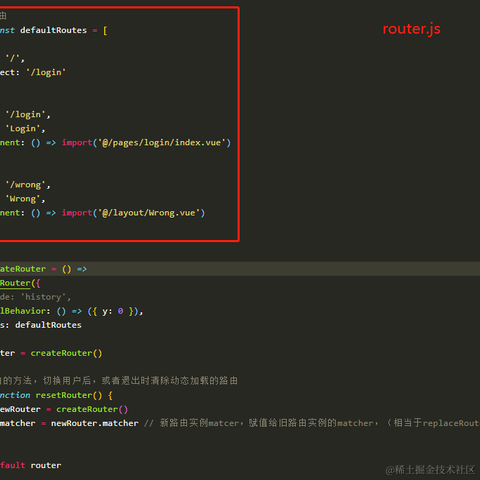Click '@/layout/Wrong.vue' import path

point(149,213)
